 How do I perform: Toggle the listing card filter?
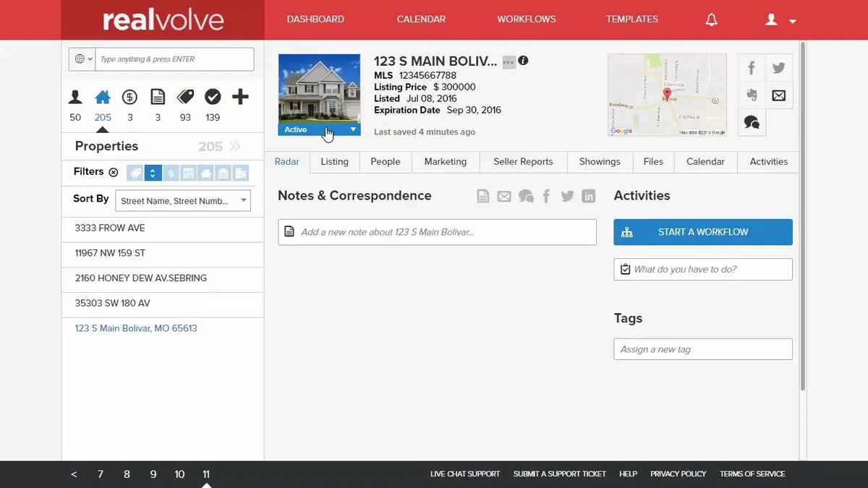[188, 173]
